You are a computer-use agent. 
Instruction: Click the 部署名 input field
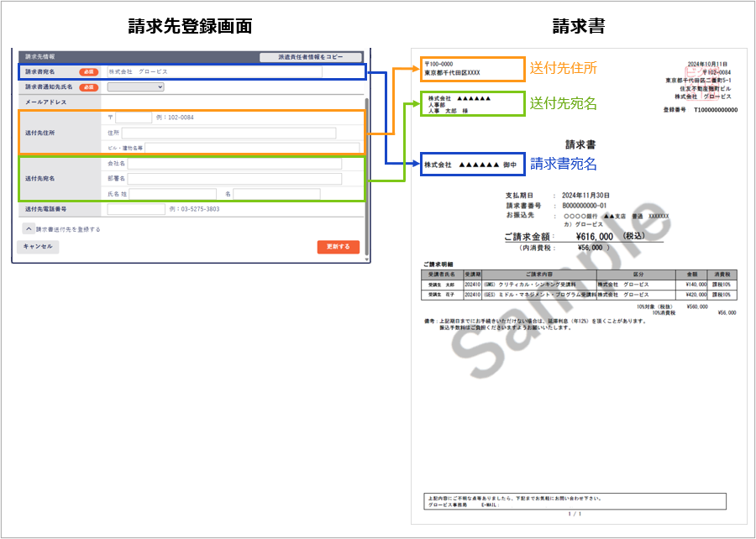(234, 179)
